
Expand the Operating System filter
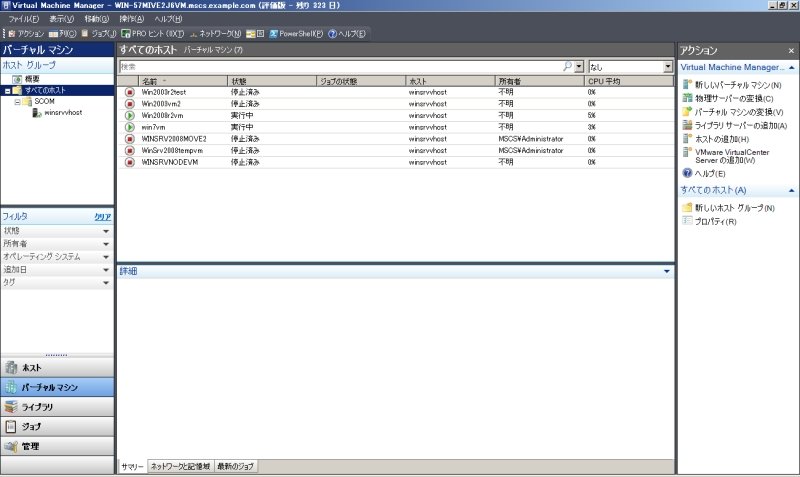coord(106,257)
